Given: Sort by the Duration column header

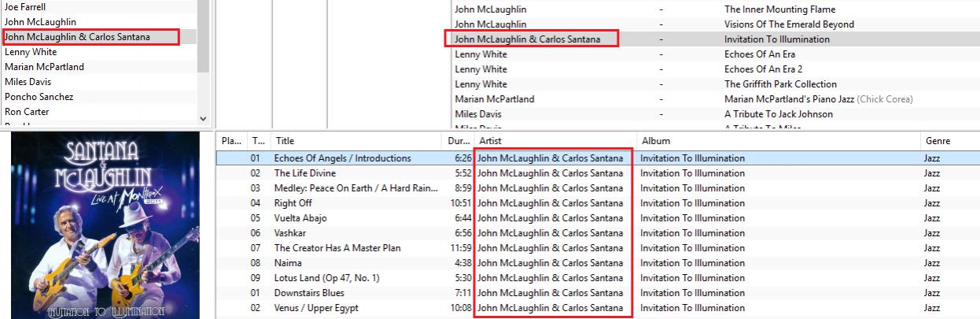Looking at the screenshot, I should coord(456,141).
